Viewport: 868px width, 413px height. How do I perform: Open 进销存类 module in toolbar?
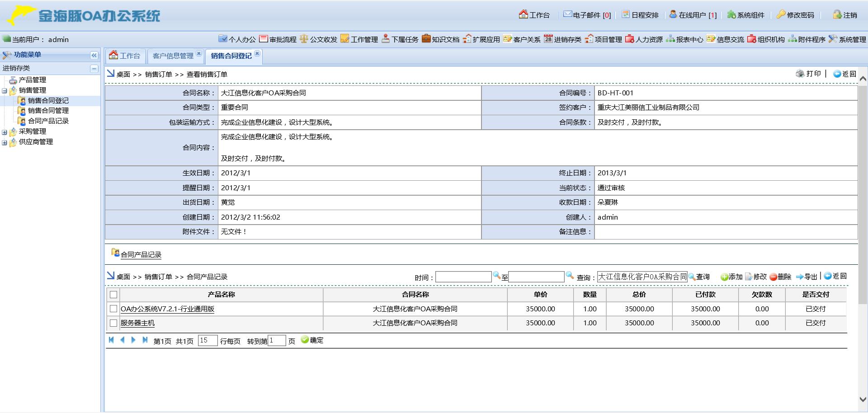562,39
